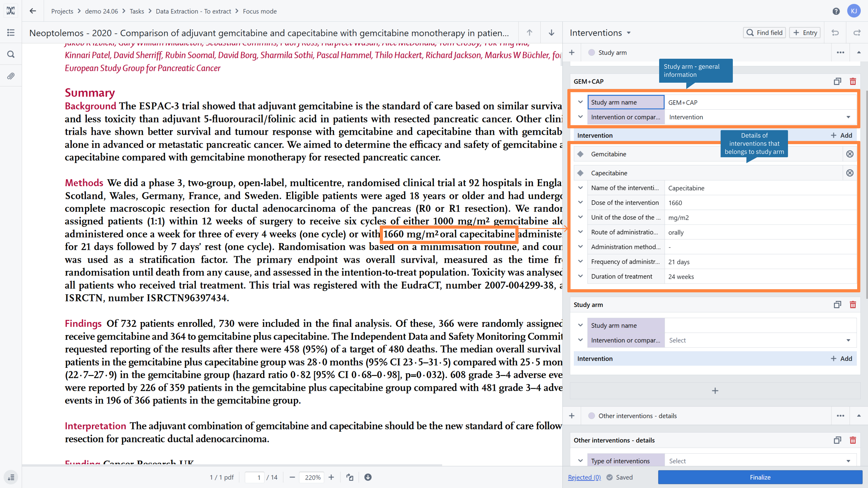Image resolution: width=868 pixels, height=488 pixels.
Task: Click the rotate page icon in PDF toolbar
Action: pos(350,477)
